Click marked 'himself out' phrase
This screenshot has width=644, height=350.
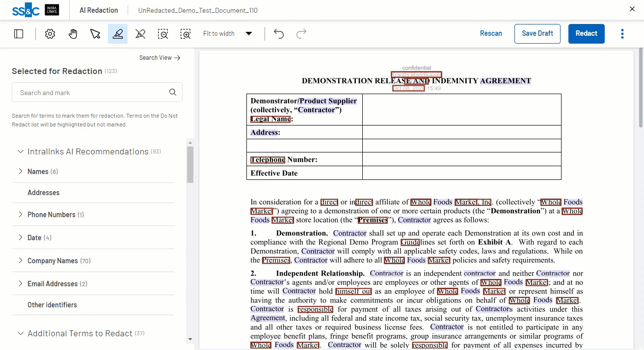pos(353,291)
